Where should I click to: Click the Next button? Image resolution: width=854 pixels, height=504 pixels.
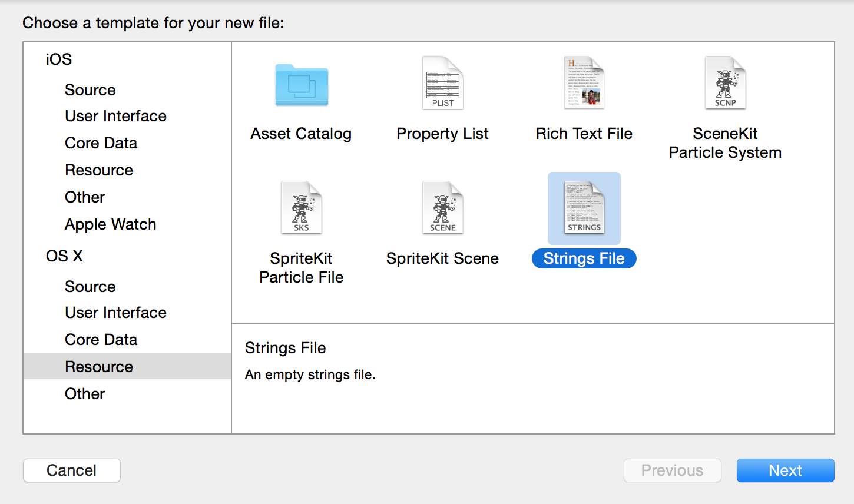pyautogui.click(x=785, y=470)
